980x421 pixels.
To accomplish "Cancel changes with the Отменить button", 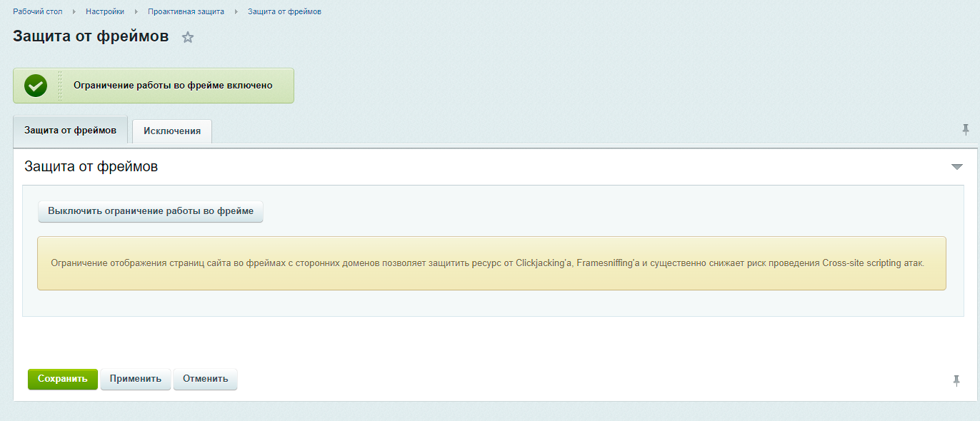I will 205,379.
